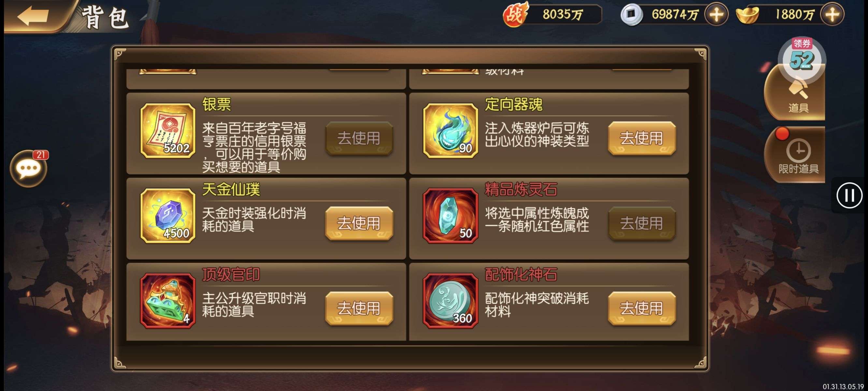Click 去使用 for 定向器魂

642,138
